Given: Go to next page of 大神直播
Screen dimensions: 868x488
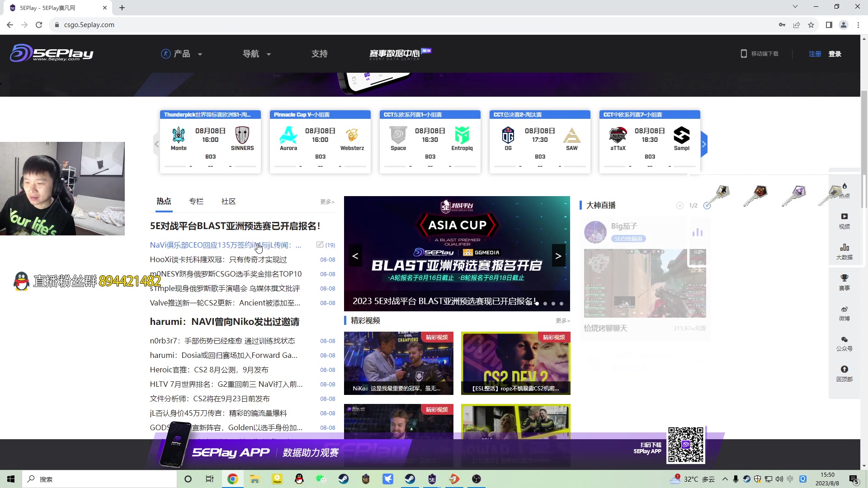Looking at the screenshot, I should [x=707, y=206].
